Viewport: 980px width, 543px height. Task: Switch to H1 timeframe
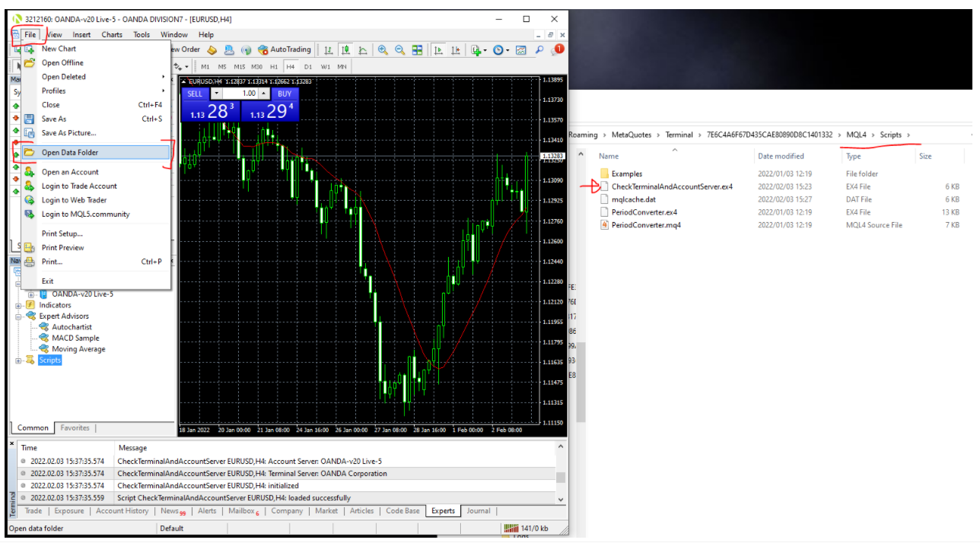pos(274,67)
